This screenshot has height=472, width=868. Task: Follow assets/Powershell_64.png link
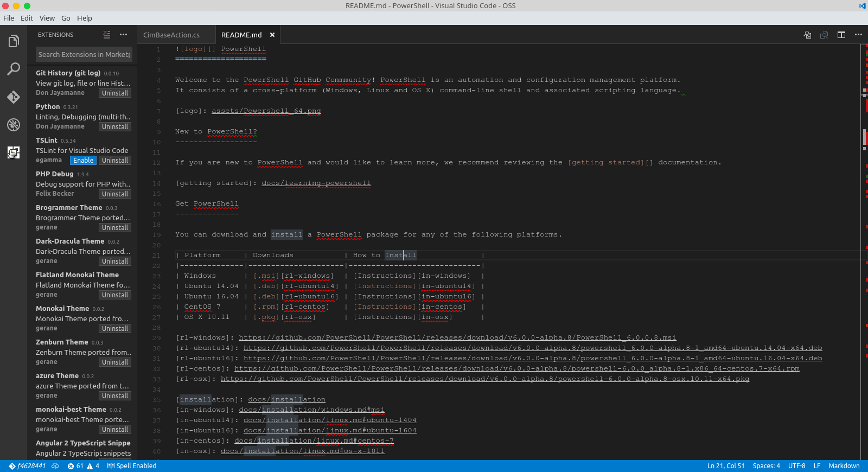(266, 111)
